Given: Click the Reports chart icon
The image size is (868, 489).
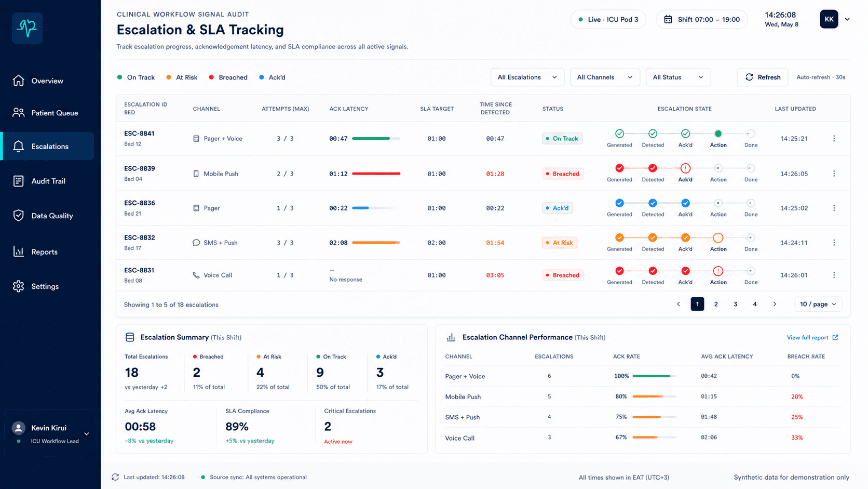Looking at the screenshot, I should pos(19,252).
